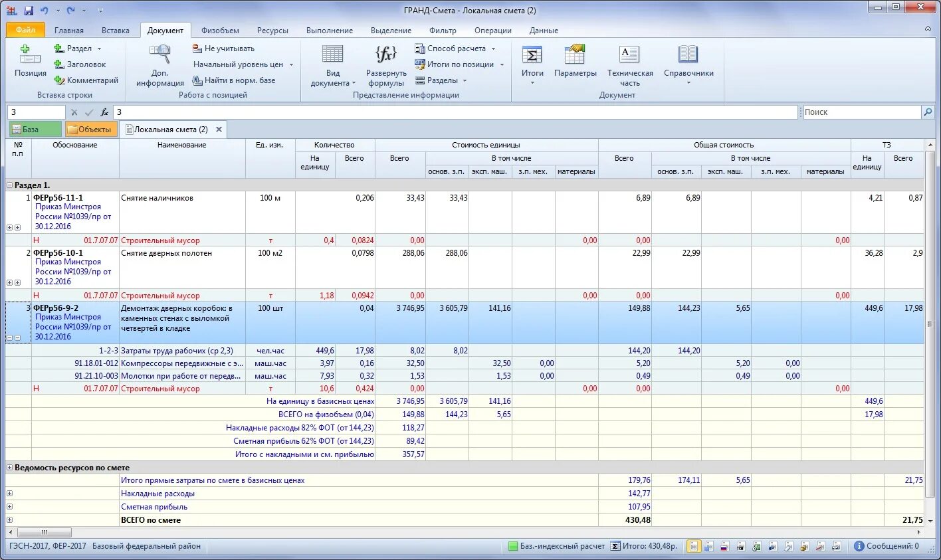This screenshot has width=941, height=560.
Task: Open the Способ расчета dropdown
Action: [x=494, y=48]
